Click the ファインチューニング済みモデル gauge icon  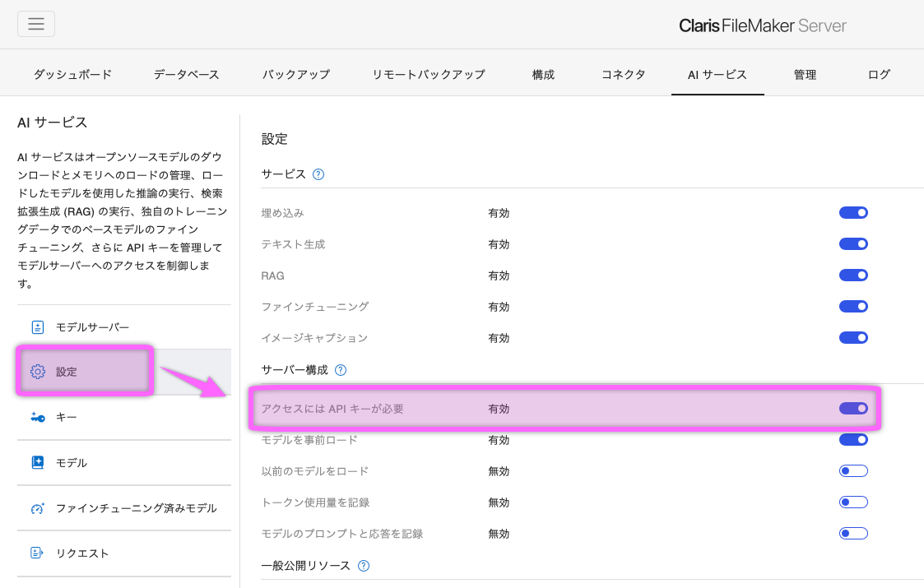[x=38, y=508]
